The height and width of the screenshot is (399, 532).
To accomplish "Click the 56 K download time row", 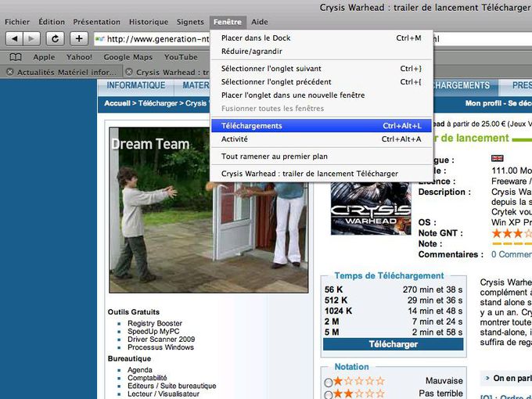I will click(x=394, y=289).
